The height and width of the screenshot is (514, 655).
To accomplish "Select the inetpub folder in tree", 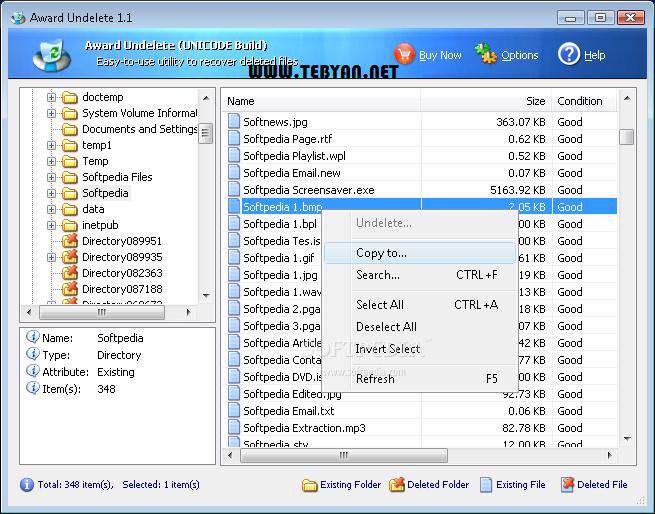I will coord(100,225).
